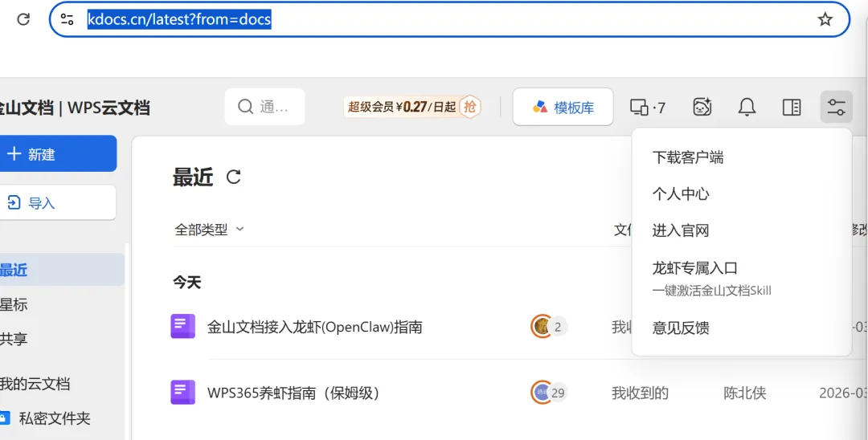Click the 一键激活金山文档Skill subtitle
The height and width of the screenshot is (440, 868).
(711, 291)
